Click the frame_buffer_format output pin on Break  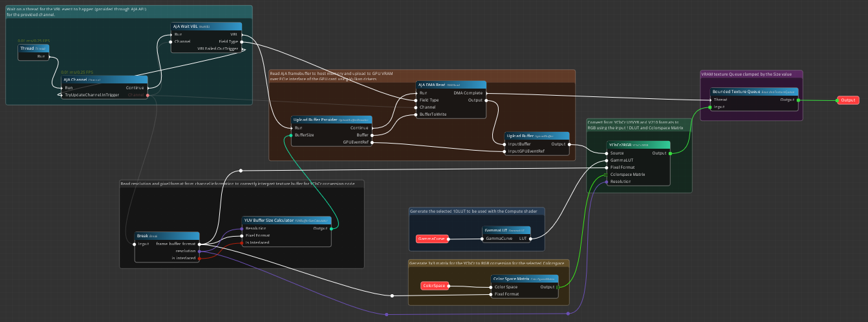(x=200, y=244)
